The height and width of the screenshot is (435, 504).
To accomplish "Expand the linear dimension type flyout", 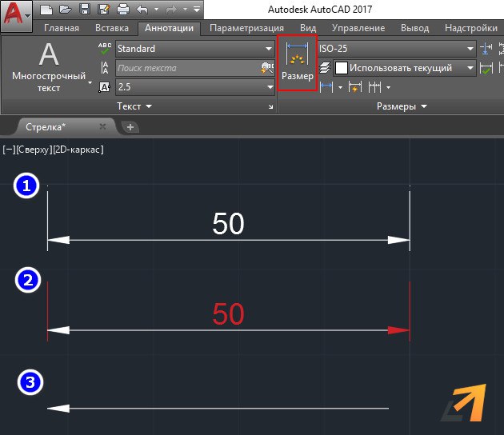I will (x=340, y=87).
